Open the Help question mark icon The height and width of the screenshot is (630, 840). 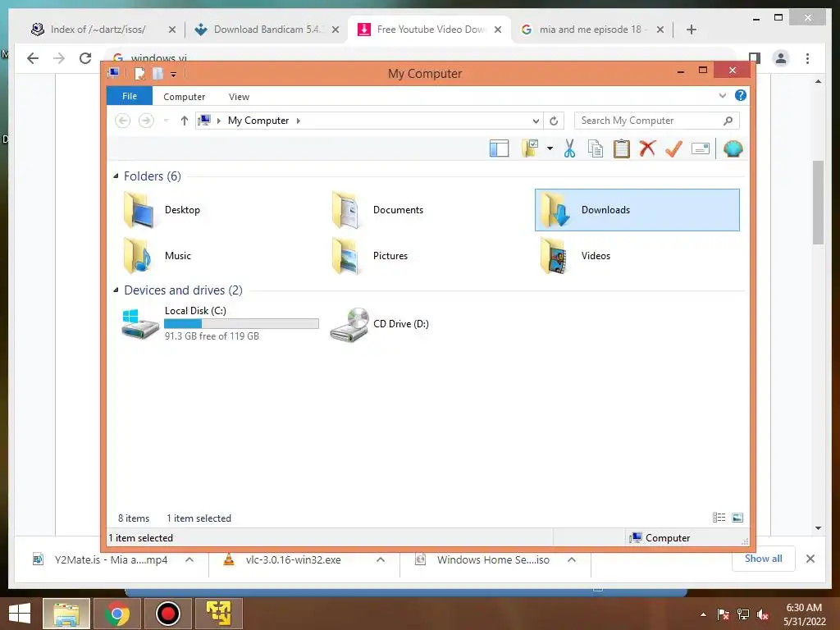point(741,95)
